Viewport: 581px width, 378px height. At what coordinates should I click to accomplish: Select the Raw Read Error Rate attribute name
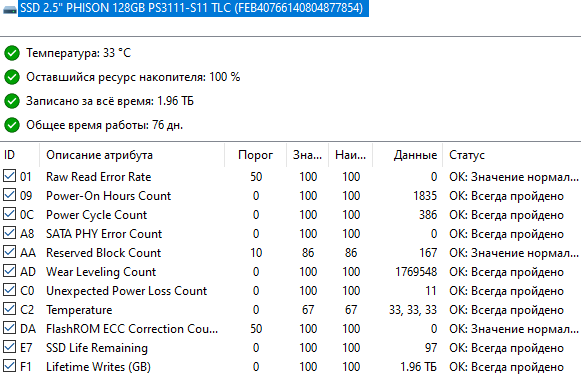99,177
